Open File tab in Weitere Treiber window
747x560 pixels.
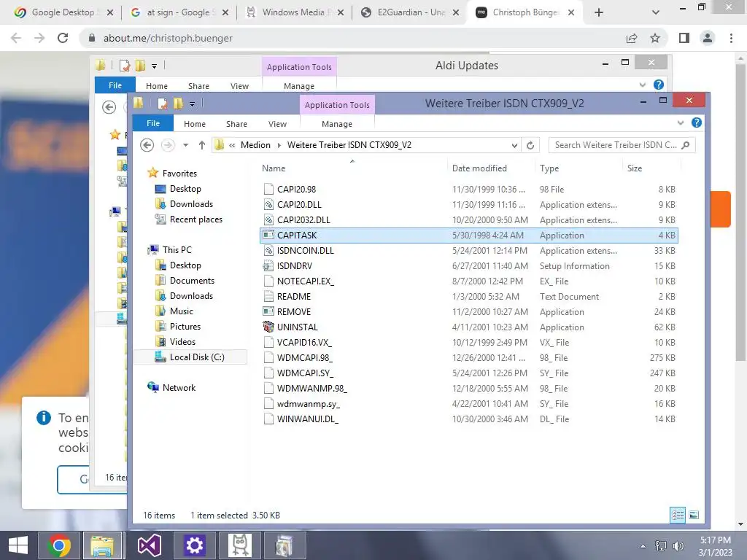[153, 123]
